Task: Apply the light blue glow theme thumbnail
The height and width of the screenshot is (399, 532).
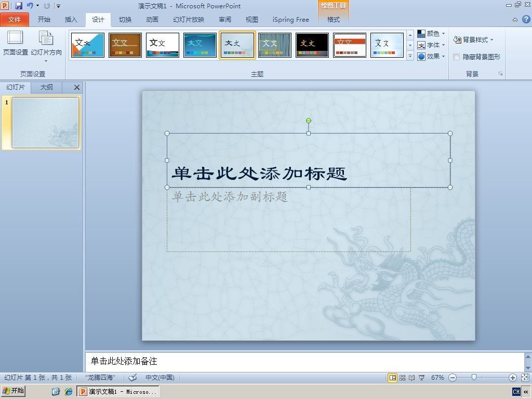Action: pyautogui.click(x=387, y=45)
